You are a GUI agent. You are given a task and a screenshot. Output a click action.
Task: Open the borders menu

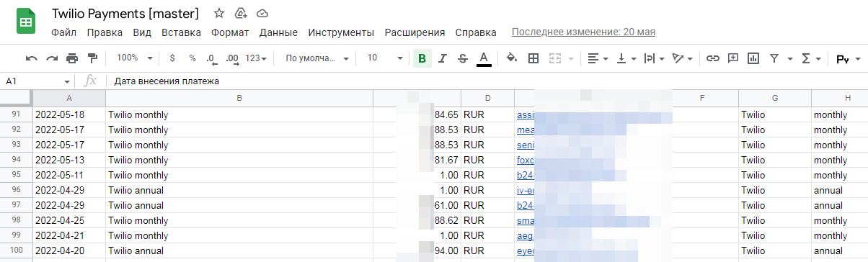[533, 58]
